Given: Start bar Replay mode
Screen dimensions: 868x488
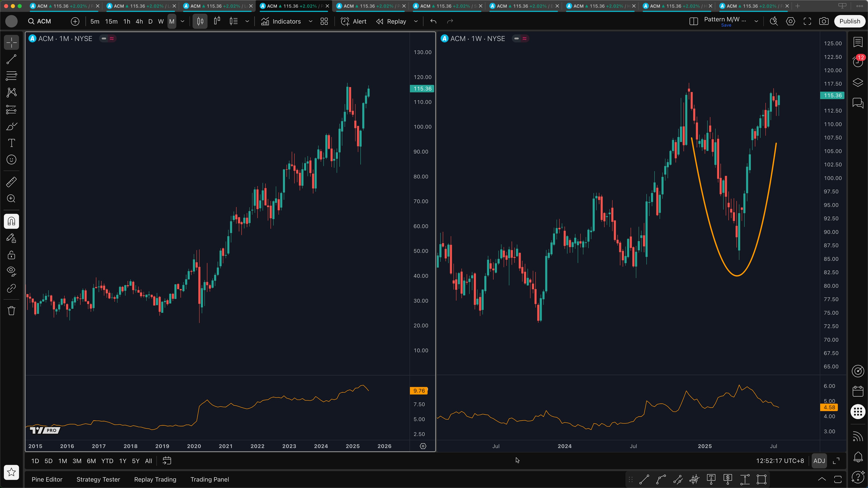Looking at the screenshot, I should [391, 21].
